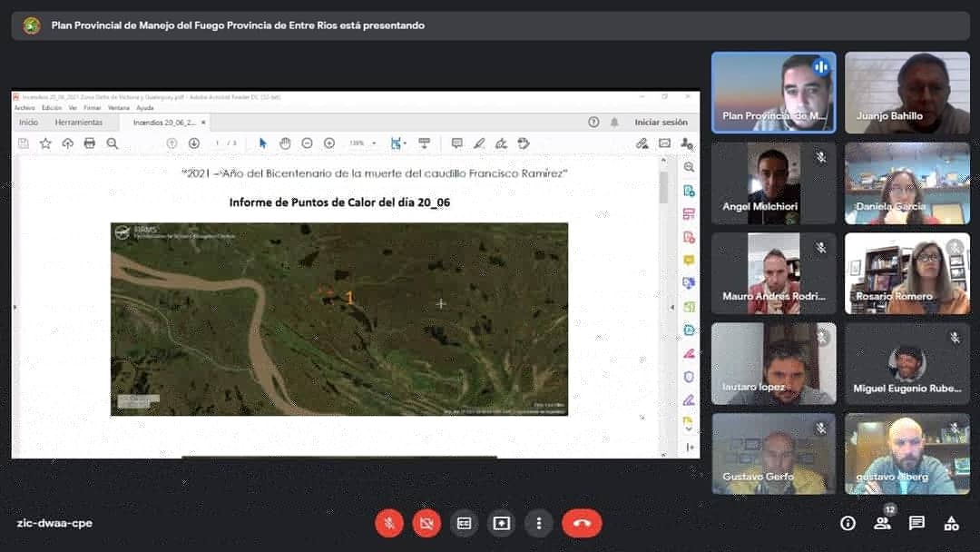Close the Incendios document tab
This screenshot has width=980, height=552.
coord(204,123)
